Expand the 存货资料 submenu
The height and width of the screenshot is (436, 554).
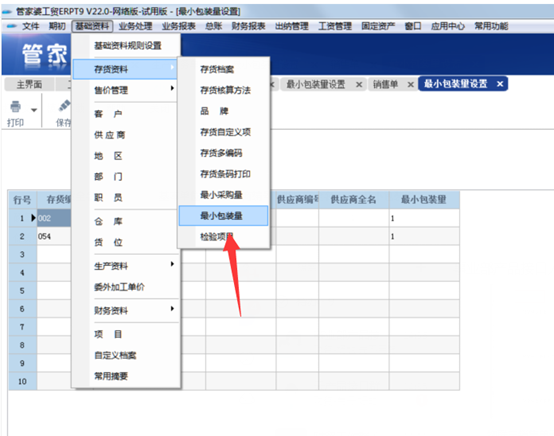[126, 69]
